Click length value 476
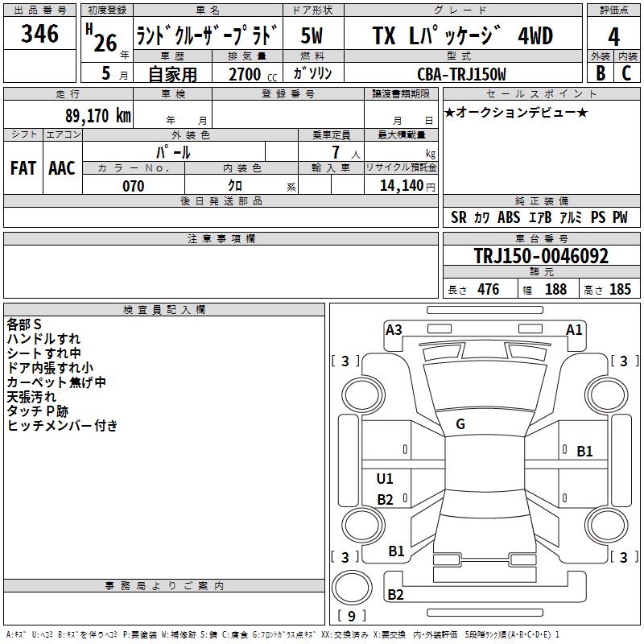Viewport: 644px width, 644px height. click(488, 289)
